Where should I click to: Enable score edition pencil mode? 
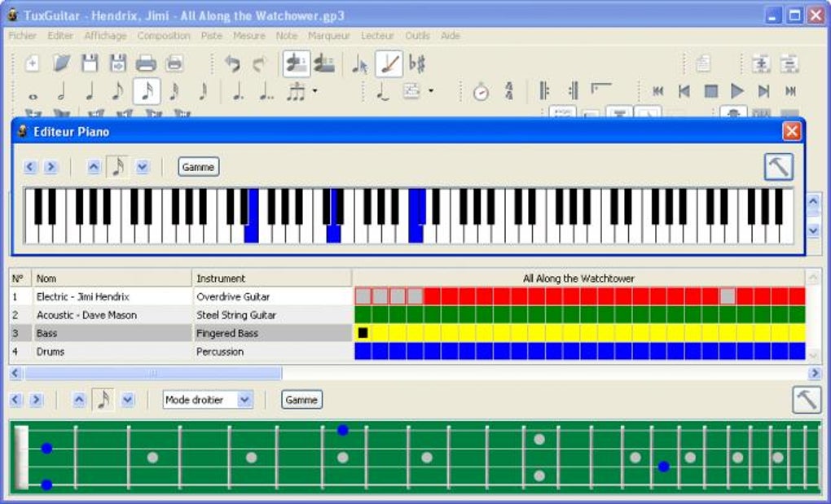click(x=389, y=64)
